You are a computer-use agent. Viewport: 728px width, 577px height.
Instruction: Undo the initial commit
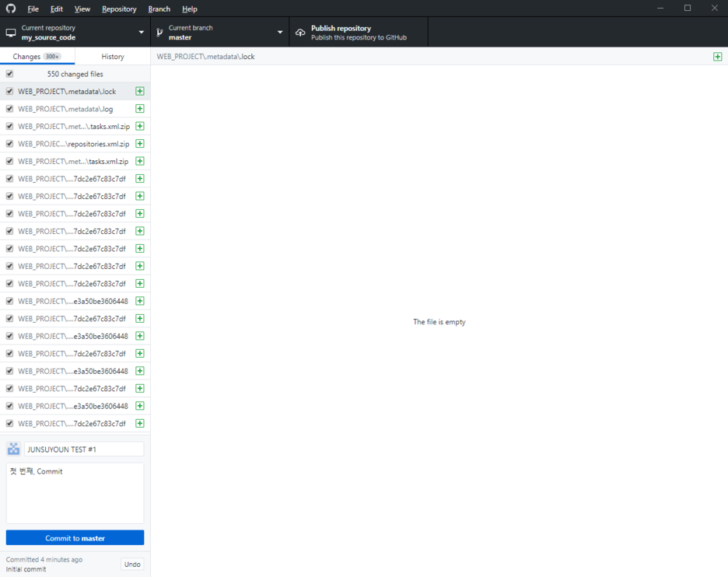click(132, 564)
